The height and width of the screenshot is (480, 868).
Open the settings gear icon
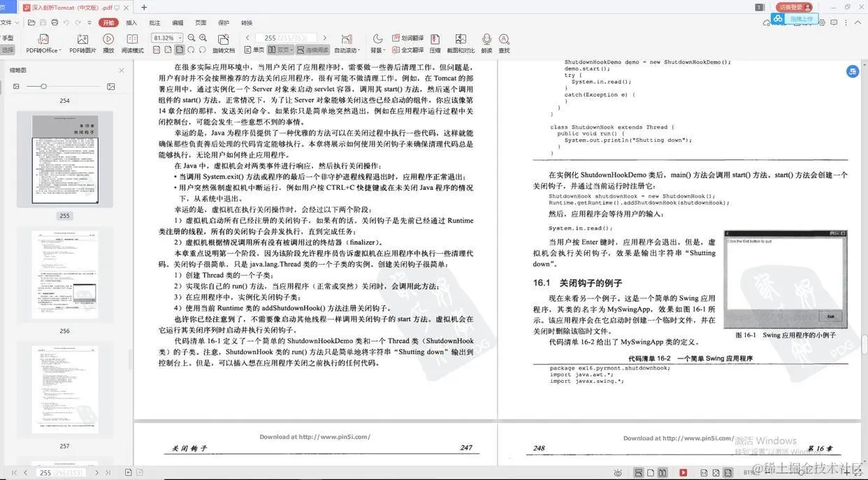[x=820, y=22]
